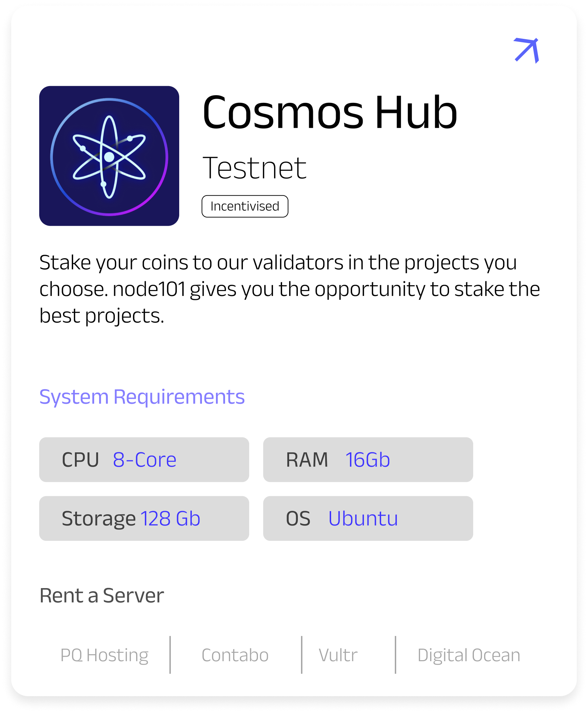Screen dimensions: 588x713
Task: Click the staking description paragraph
Action: 289,289
